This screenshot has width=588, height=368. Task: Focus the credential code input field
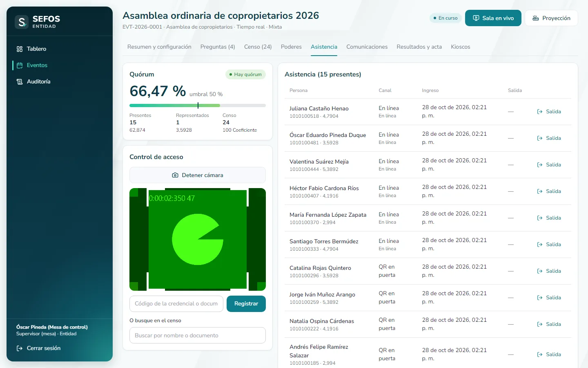point(176,304)
